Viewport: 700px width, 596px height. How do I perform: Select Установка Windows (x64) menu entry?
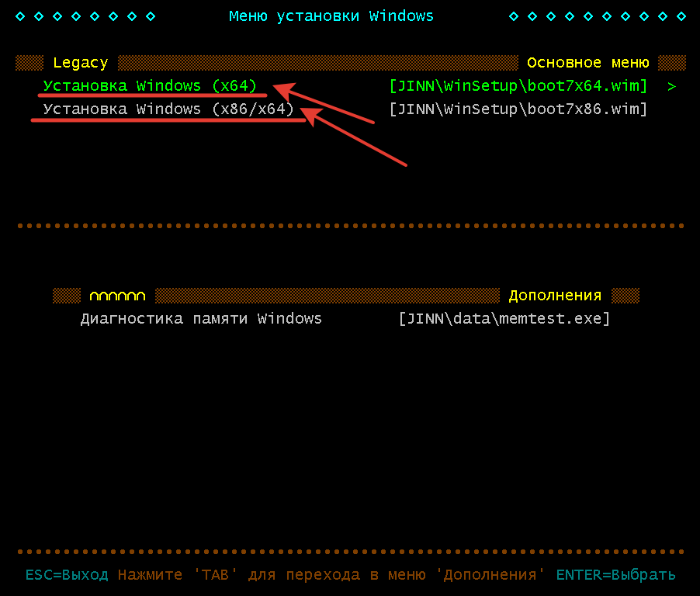(x=150, y=85)
